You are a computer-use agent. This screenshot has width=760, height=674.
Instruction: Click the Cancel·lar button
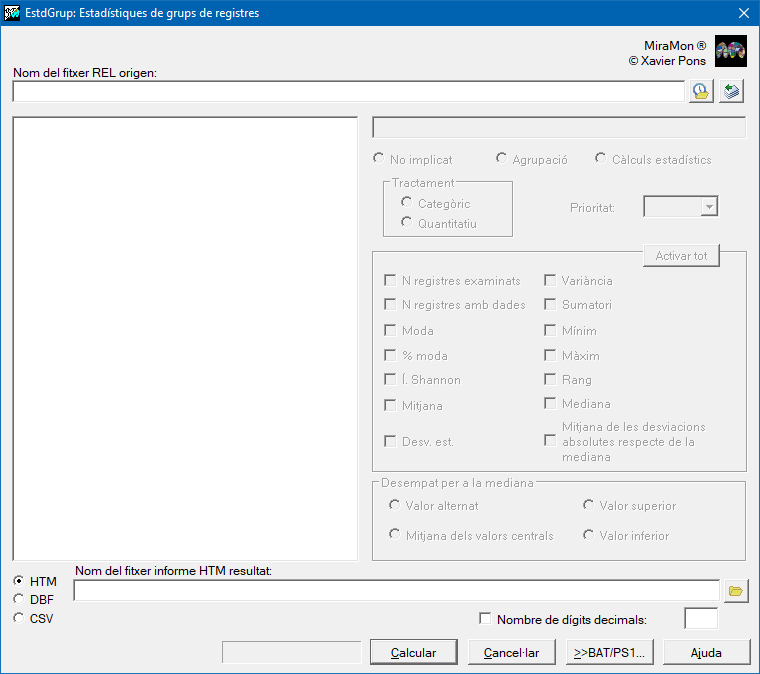pos(511,652)
